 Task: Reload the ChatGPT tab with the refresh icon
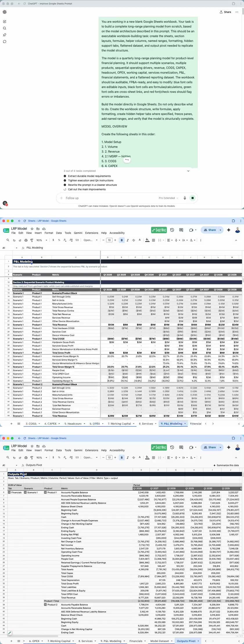25,4
